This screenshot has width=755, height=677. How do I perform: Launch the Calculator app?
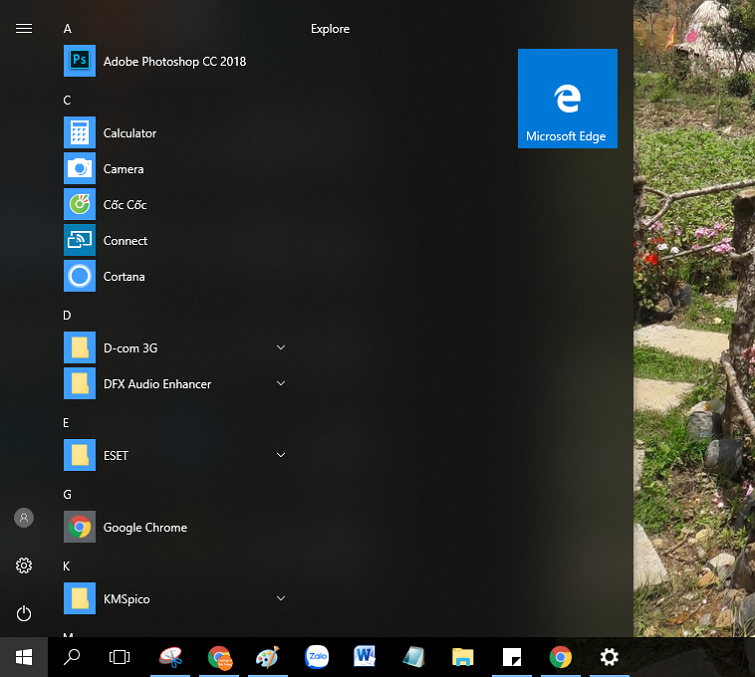click(x=130, y=133)
